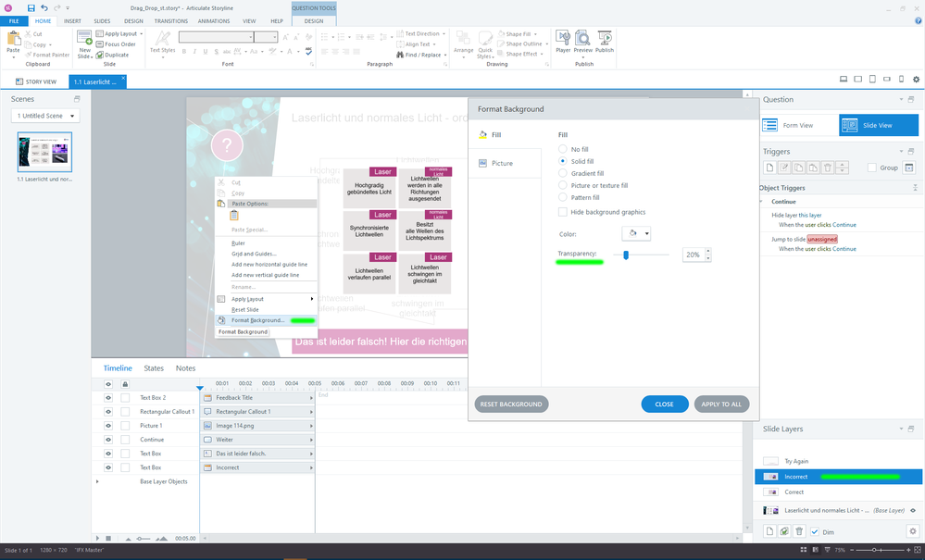This screenshot has height=560, width=925.
Task: Open the Transitions ribbon tab
Action: 170,20
